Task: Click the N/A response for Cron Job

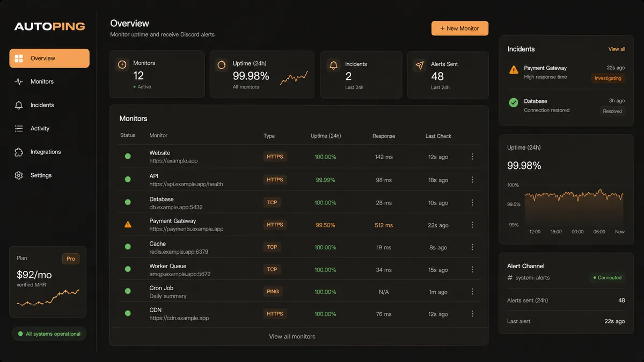Action: click(x=384, y=292)
